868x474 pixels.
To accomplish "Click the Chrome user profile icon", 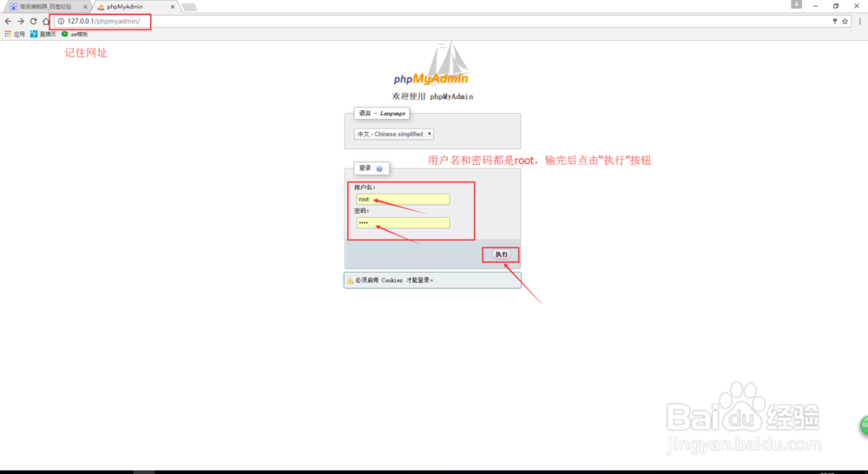I will pos(796,4).
